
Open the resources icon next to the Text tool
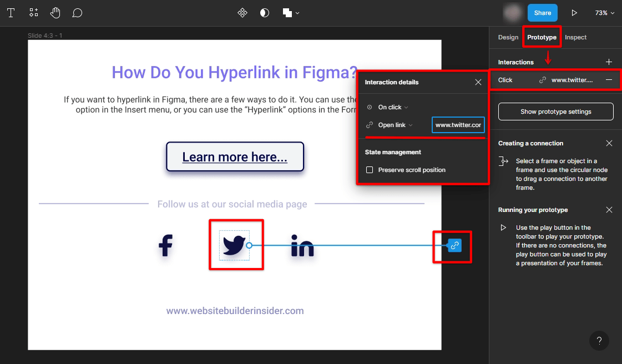(33, 12)
